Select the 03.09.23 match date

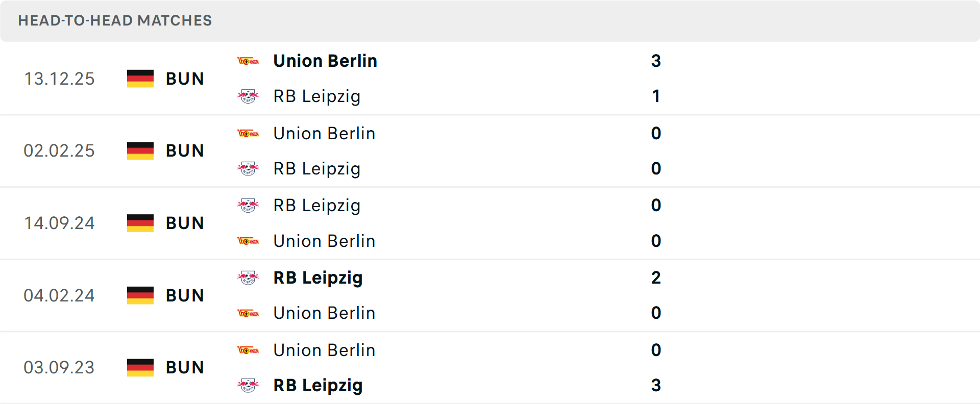point(59,367)
